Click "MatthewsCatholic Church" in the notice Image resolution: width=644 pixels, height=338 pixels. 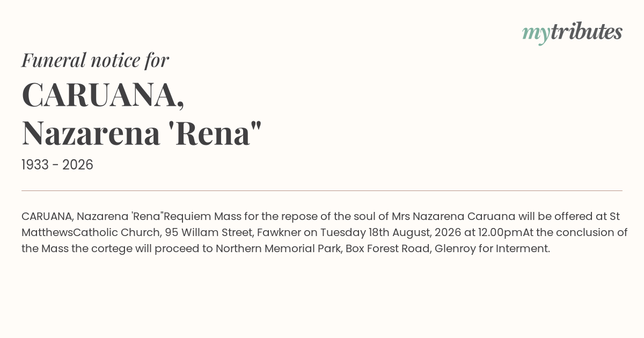(89, 233)
